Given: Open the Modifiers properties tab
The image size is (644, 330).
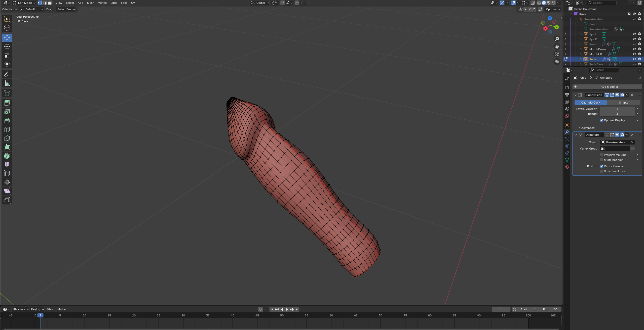Looking at the screenshot, I should (567, 132).
